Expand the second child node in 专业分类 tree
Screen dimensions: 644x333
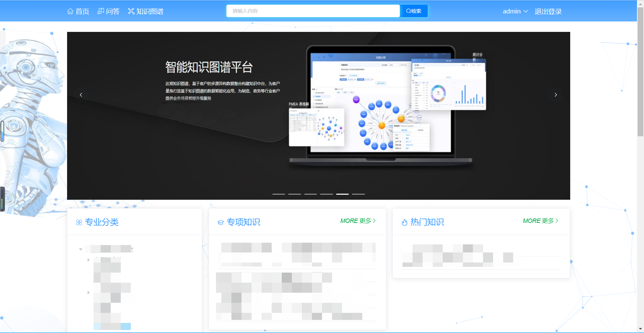(89, 292)
